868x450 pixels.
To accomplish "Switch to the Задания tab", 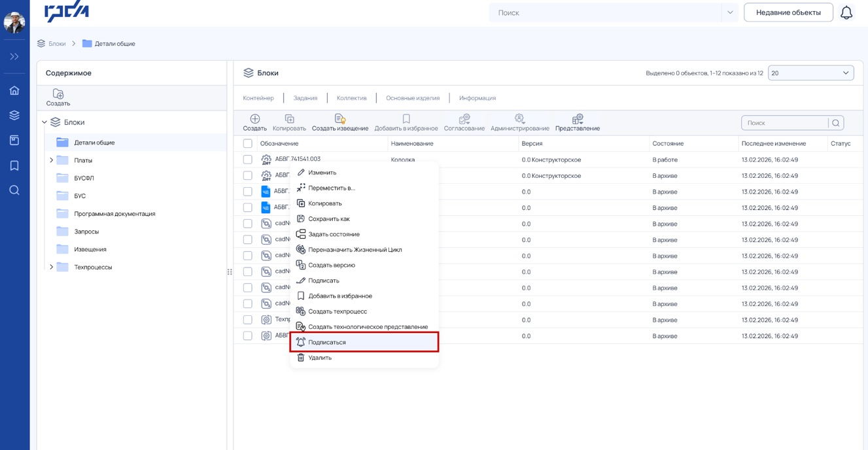I will click(x=305, y=98).
